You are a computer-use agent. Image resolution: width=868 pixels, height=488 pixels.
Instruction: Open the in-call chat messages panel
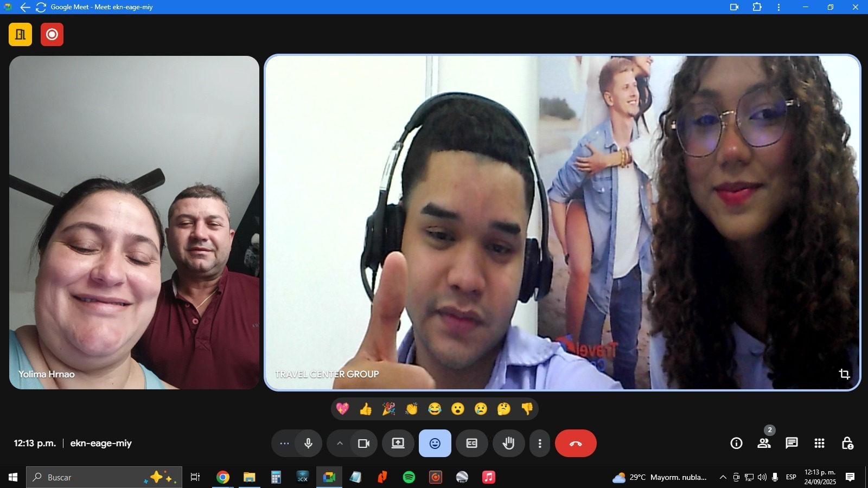(792, 444)
